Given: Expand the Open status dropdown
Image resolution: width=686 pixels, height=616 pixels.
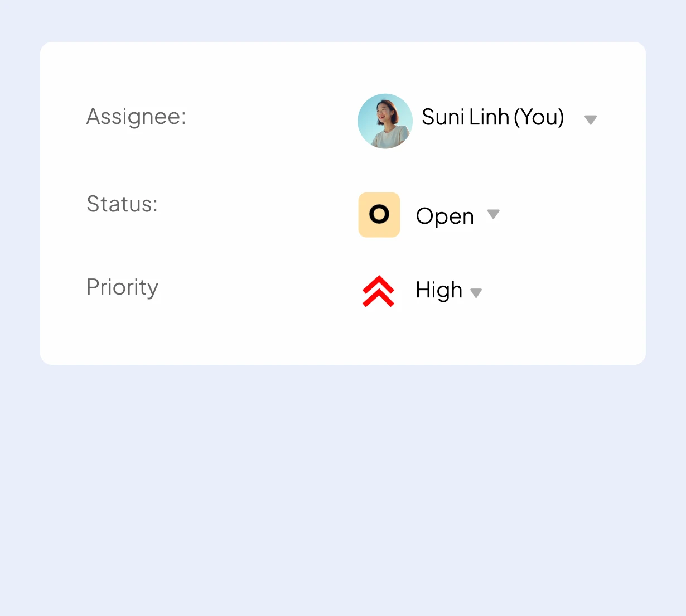Looking at the screenshot, I should (494, 215).
